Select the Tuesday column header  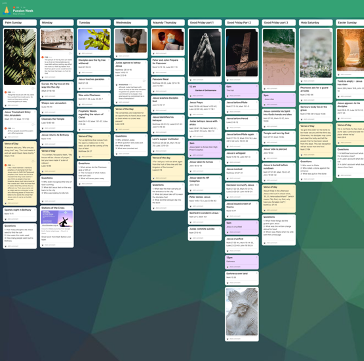(x=94, y=23)
